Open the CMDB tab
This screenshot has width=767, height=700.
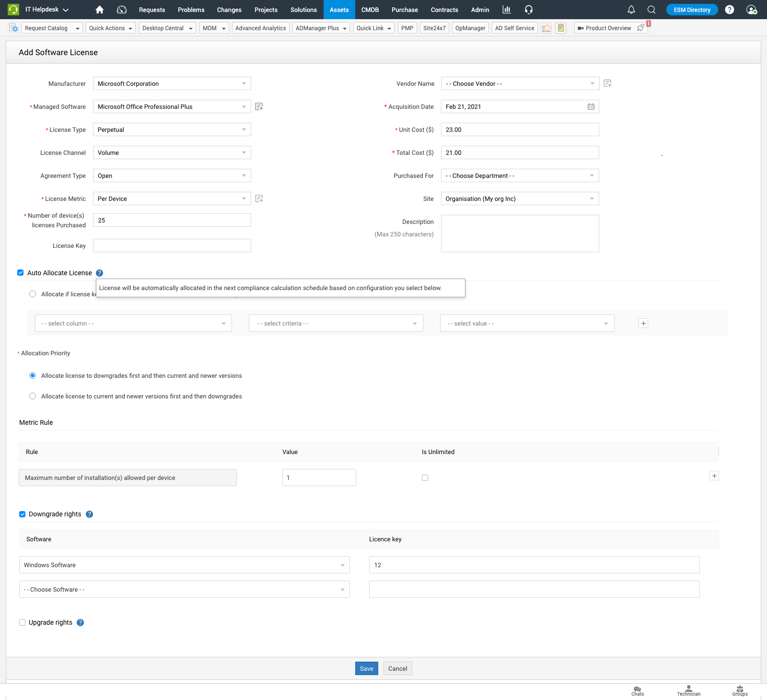370,10
